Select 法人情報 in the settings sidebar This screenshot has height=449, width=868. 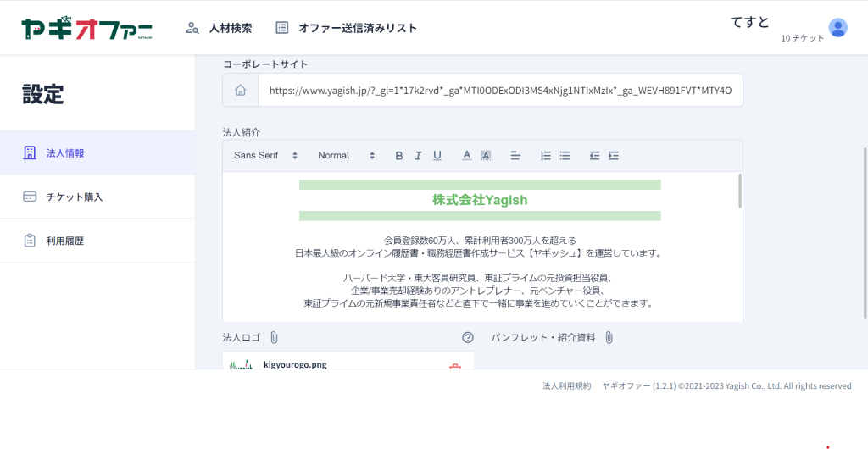pyautogui.click(x=97, y=153)
